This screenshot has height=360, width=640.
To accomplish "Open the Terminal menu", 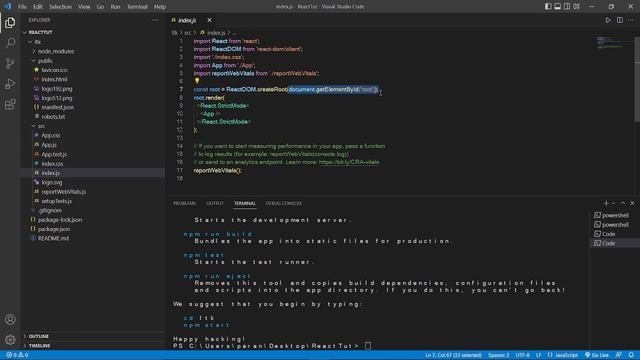I will (137, 7).
